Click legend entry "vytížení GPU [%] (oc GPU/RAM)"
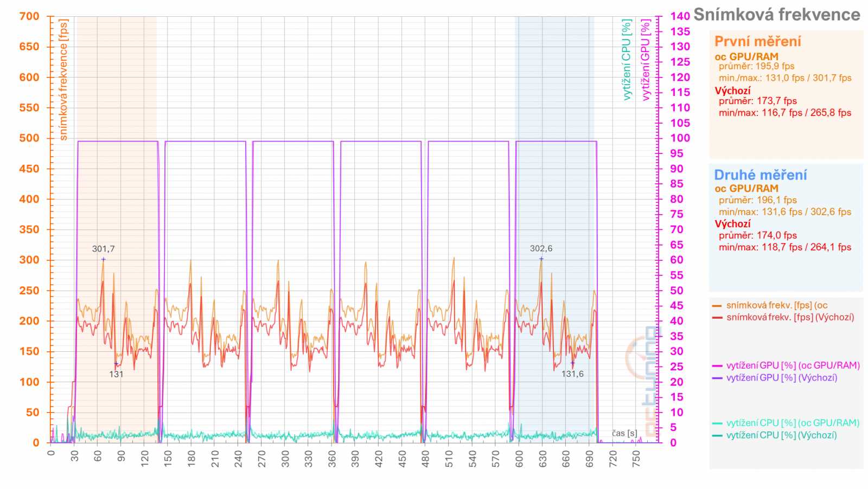 [793, 366]
